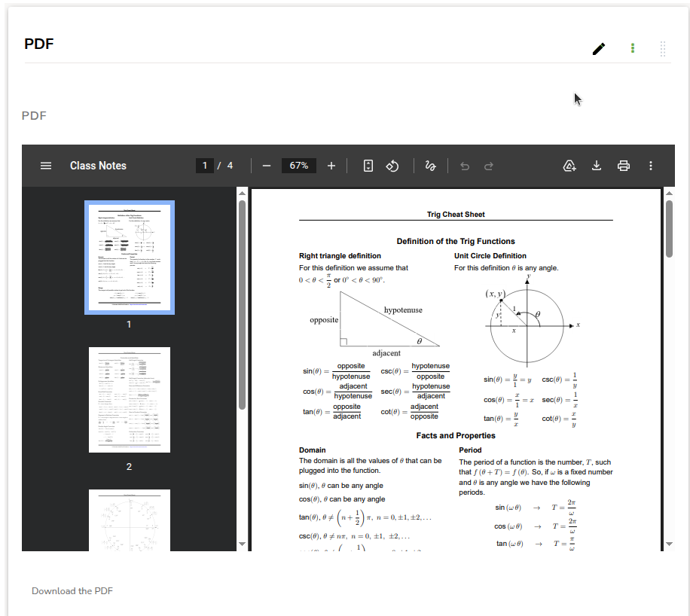Click the document scroll up arrow
Image resolution: width=690 pixels, height=616 pixels.
[x=670, y=194]
